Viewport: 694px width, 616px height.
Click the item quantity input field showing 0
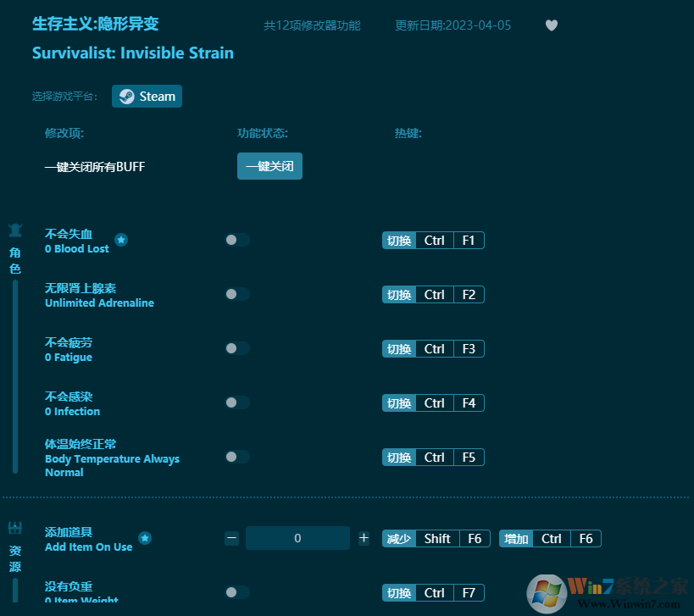tap(297, 537)
